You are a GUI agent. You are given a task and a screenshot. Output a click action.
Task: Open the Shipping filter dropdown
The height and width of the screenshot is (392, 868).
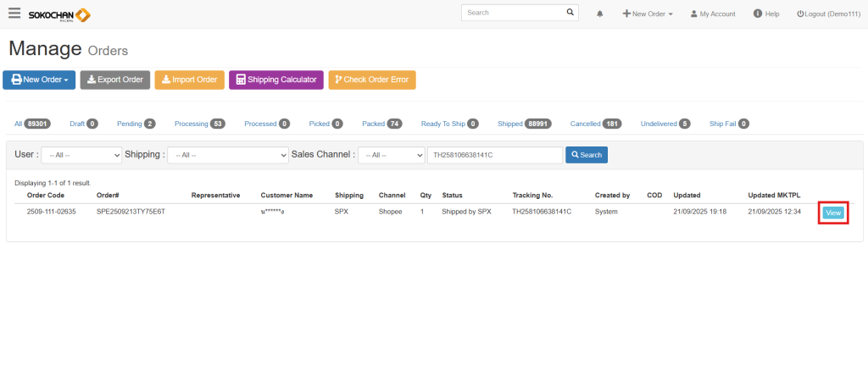(227, 155)
